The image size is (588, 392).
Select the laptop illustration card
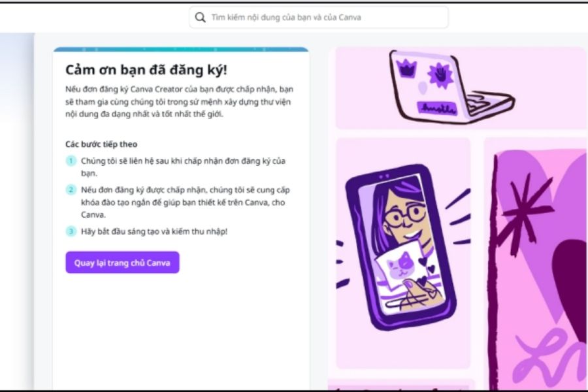[x=461, y=88]
